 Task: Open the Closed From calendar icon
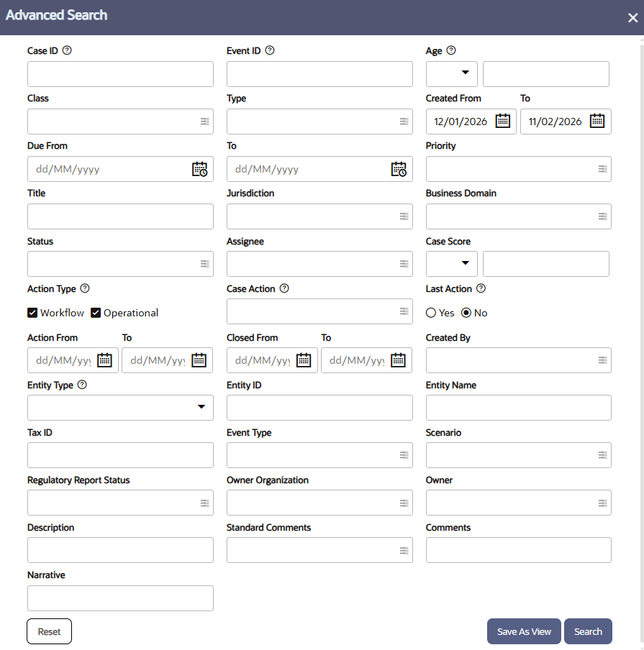tap(304, 360)
